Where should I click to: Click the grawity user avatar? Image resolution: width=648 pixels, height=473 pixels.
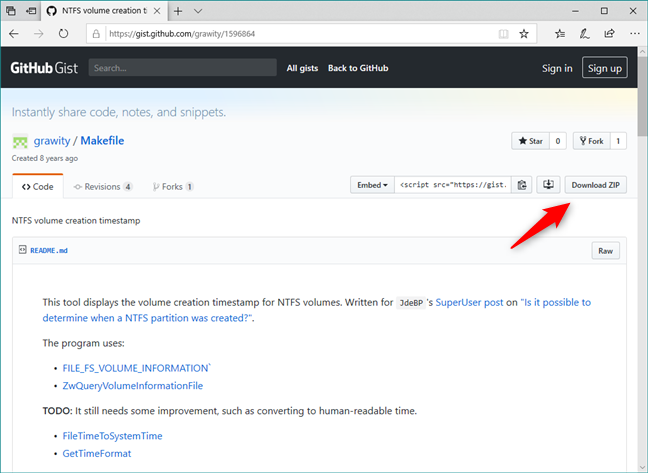pos(20,141)
